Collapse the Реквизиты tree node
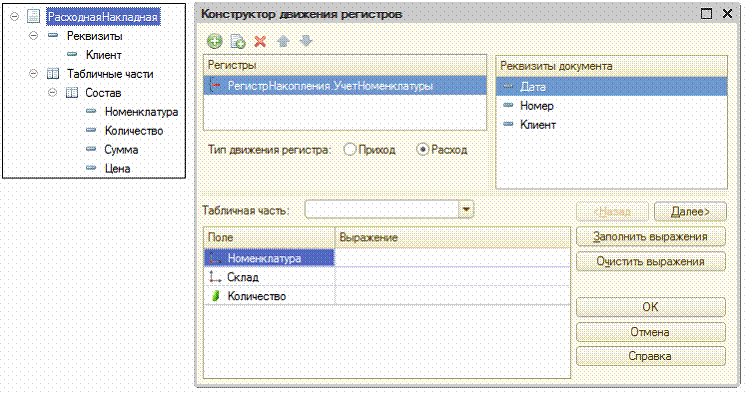Screen dimensions: 746x393 tap(33, 35)
